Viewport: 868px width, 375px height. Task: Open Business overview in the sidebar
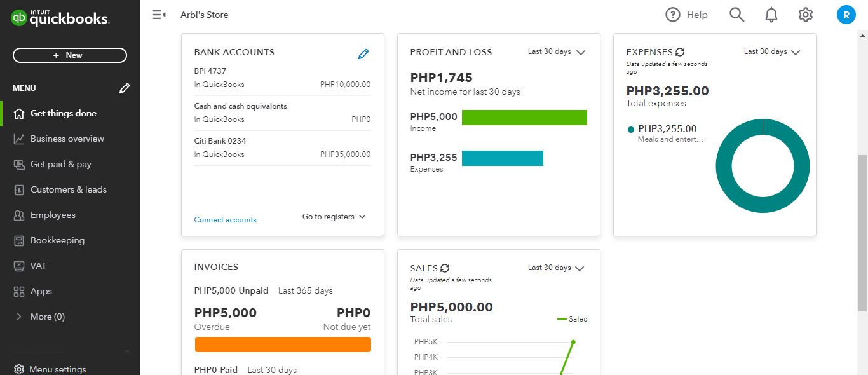pyautogui.click(x=67, y=139)
